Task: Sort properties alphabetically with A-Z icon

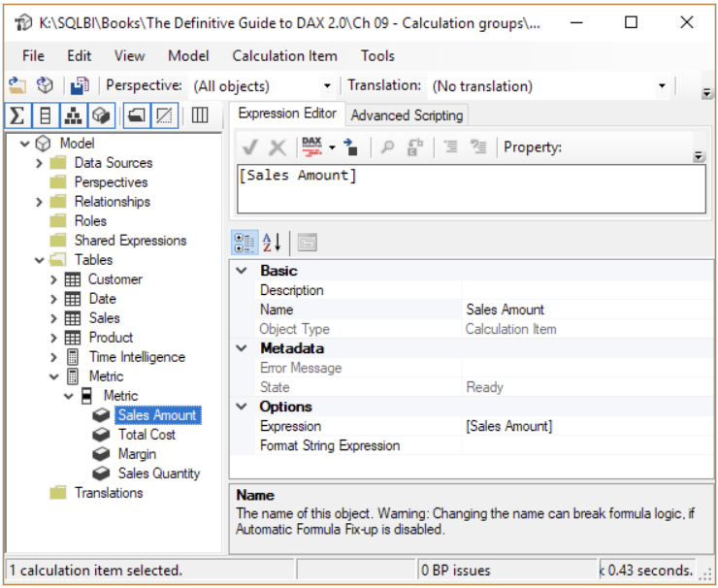Action: pos(272,243)
